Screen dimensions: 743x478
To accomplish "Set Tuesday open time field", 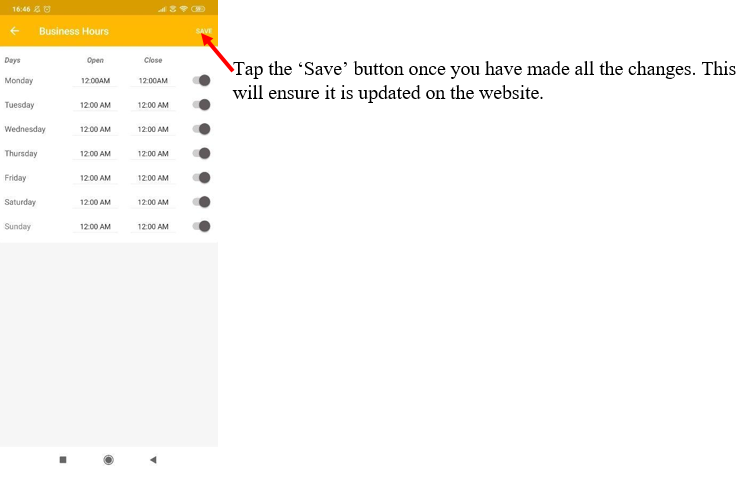I will (x=95, y=105).
